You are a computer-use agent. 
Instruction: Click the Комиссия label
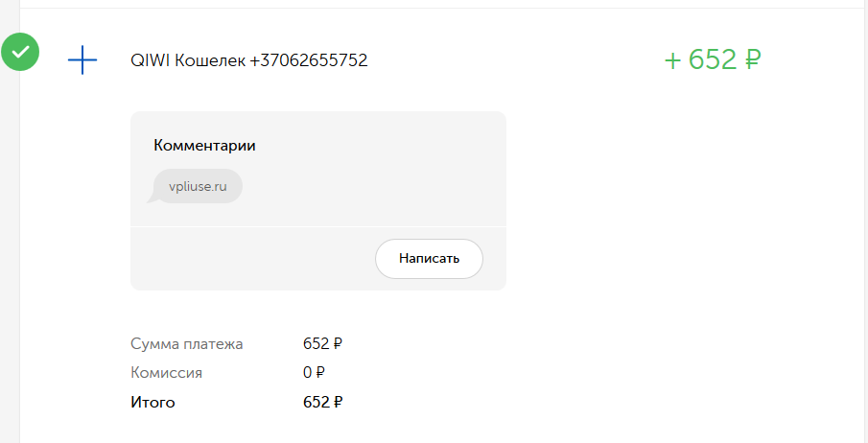[166, 373]
